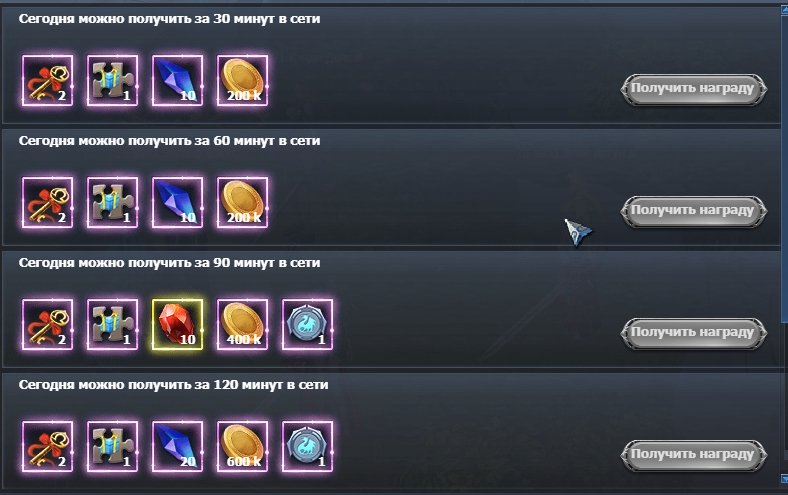The image size is (788, 495).
Task: Click 600k gold coin in 120-minute row
Action: [x=242, y=447]
